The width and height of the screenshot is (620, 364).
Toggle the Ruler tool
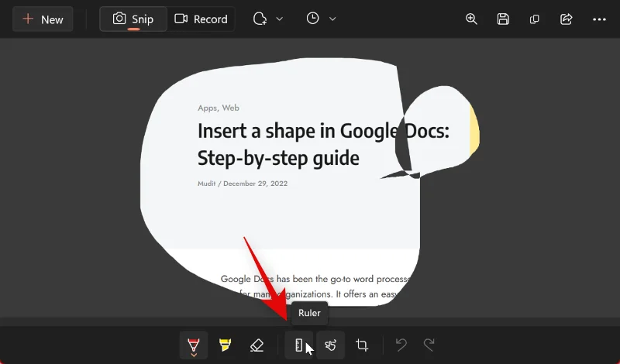pos(298,345)
